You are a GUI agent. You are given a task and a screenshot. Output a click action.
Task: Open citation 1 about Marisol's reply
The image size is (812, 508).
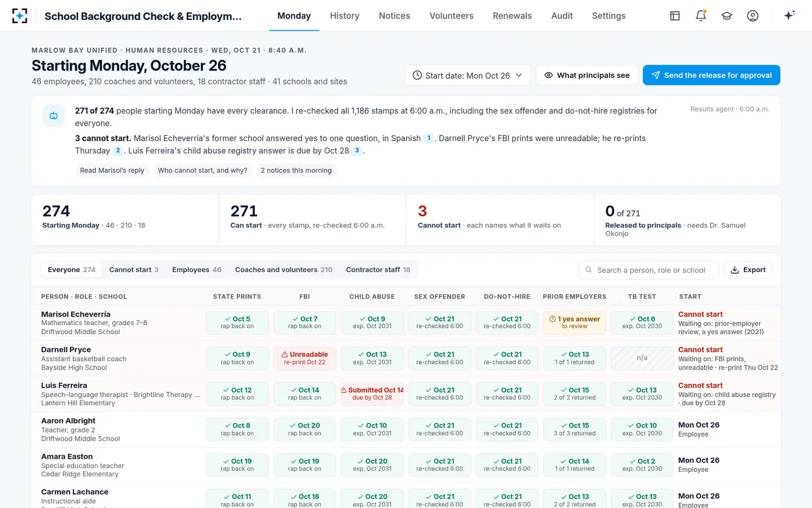[x=429, y=138]
